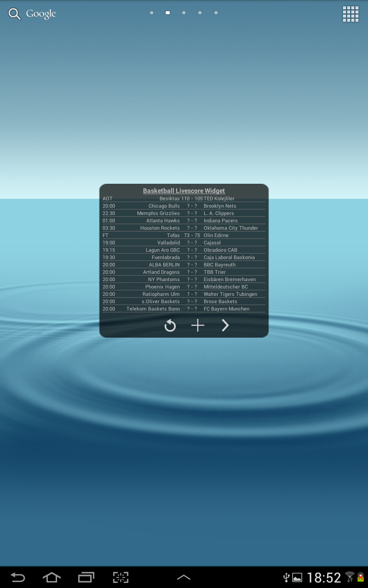Tap the Houston Rockets vs Oklahoma City game
The width and height of the screenshot is (368, 588).
(x=184, y=228)
